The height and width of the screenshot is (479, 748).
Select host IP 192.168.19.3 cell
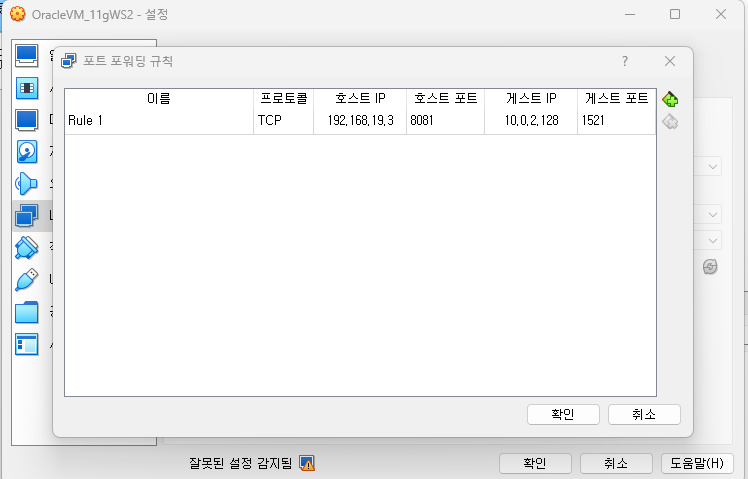pos(360,120)
